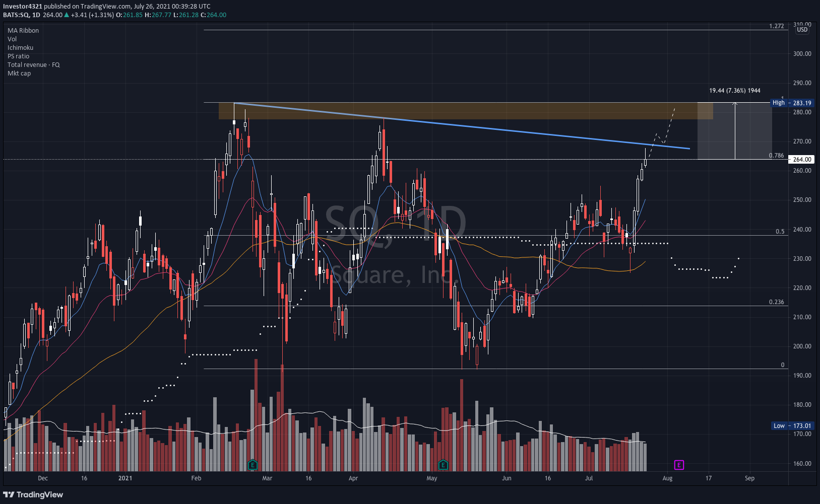Click the Sep date axis label
The image size is (820, 504).
click(x=749, y=478)
